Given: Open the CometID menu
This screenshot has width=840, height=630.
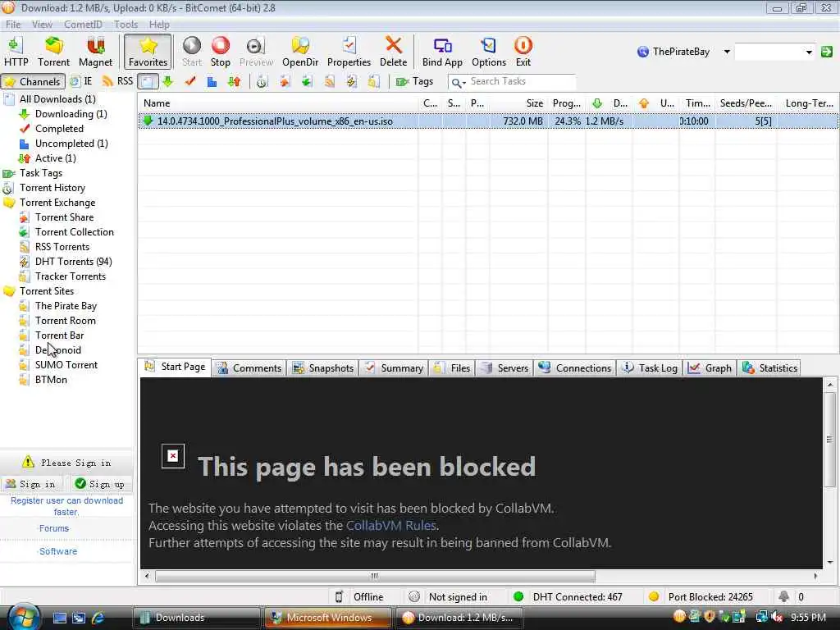Looking at the screenshot, I should [x=83, y=24].
